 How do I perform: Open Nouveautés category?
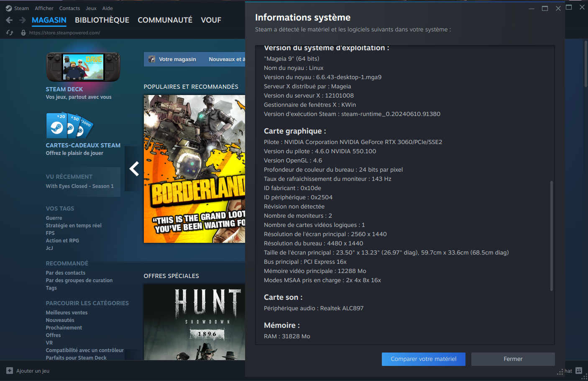click(x=60, y=320)
